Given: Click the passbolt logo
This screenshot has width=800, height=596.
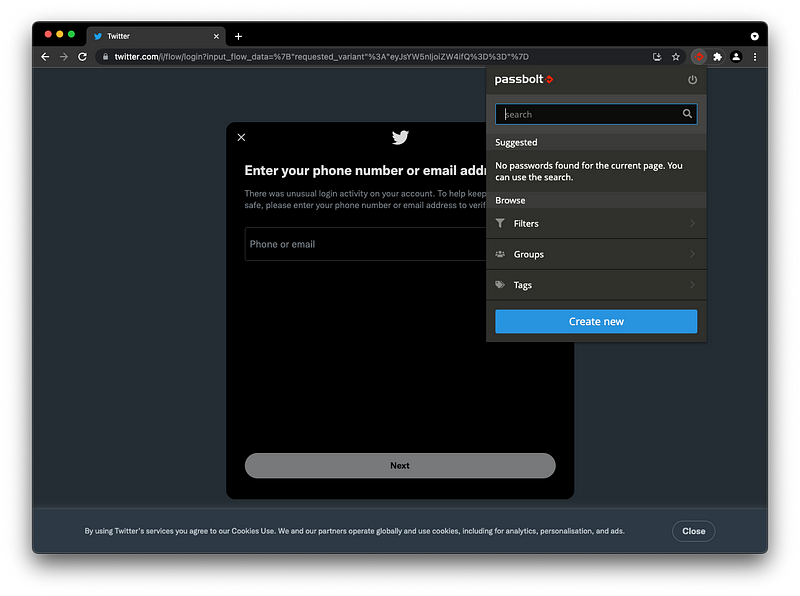Looking at the screenshot, I should (523, 79).
